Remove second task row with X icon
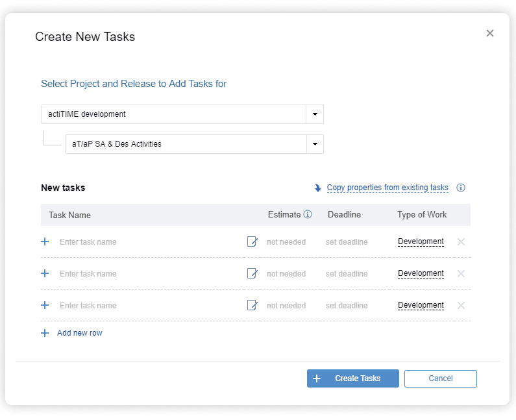 point(461,274)
